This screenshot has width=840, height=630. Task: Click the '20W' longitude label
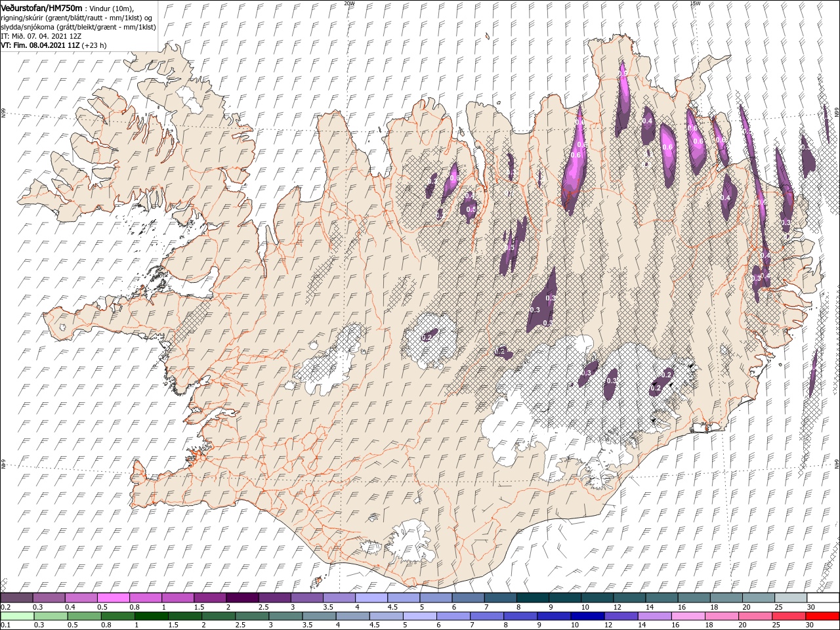click(349, 3)
